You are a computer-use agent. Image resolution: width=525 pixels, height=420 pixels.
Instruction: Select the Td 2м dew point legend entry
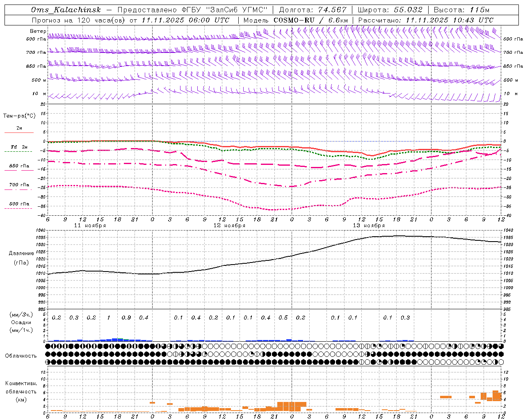[19, 147]
